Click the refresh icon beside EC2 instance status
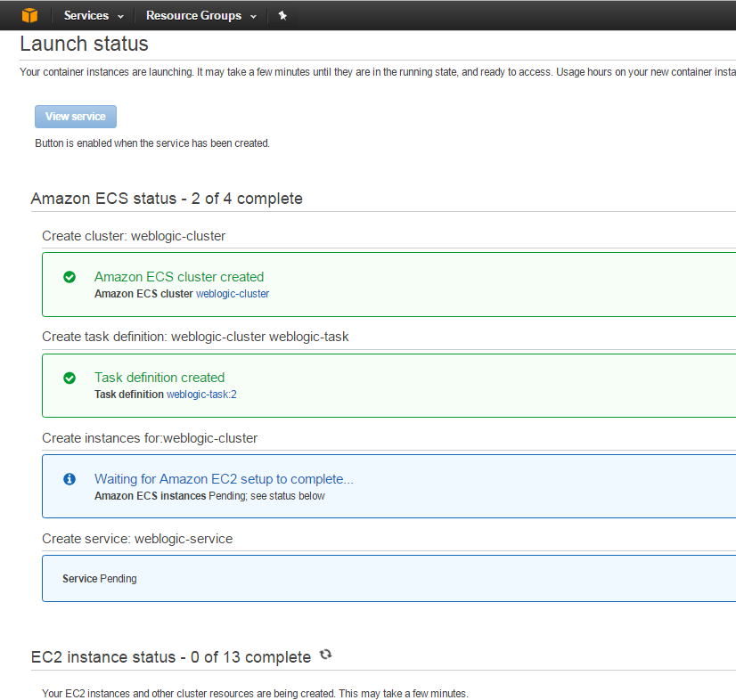Image resolution: width=736 pixels, height=700 pixels. pyautogui.click(x=326, y=655)
